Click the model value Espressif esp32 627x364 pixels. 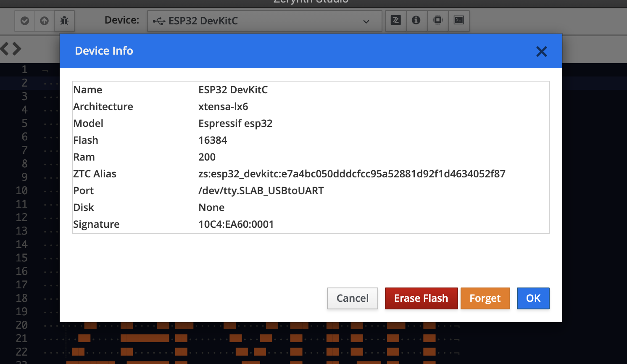coord(235,124)
